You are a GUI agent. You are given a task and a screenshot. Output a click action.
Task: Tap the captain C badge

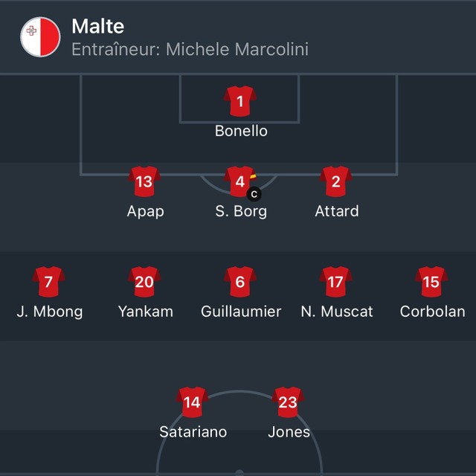(x=254, y=194)
